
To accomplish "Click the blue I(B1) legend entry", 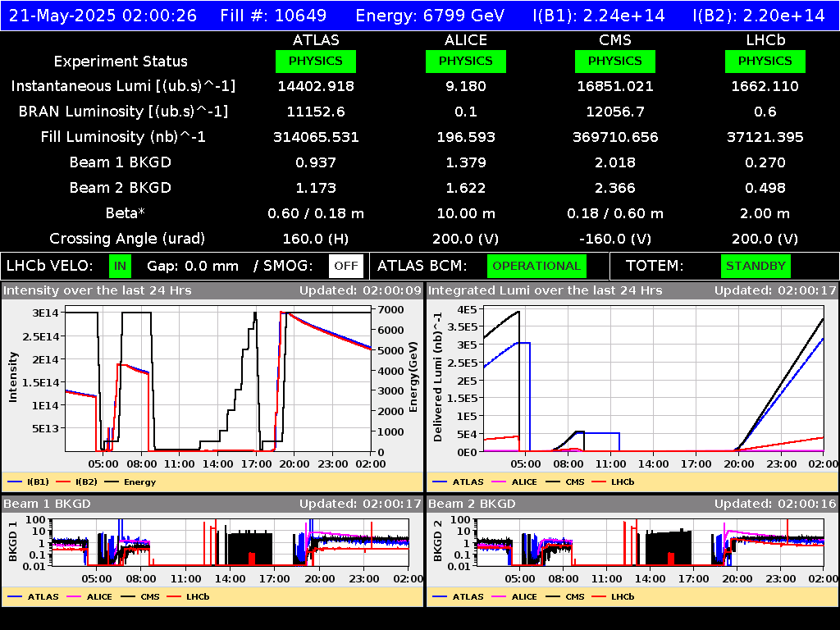I will [29, 482].
